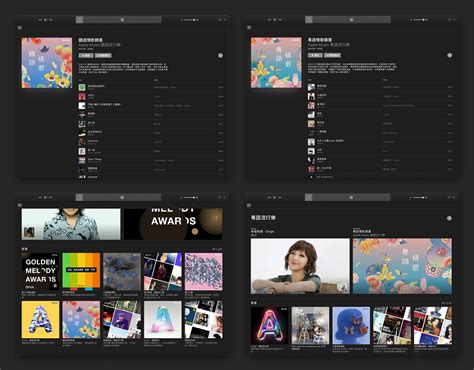Click the Play button under the 粵語情歌精選 title

tap(315, 55)
